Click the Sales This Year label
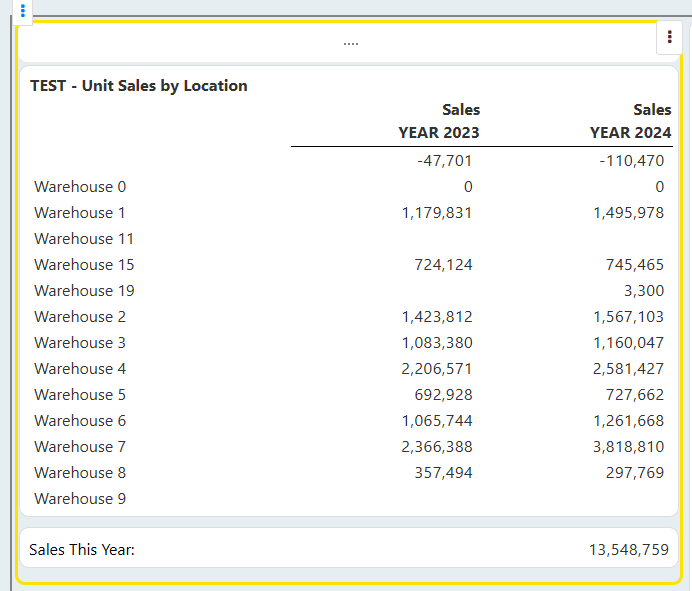692x591 pixels. pyautogui.click(x=82, y=550)
